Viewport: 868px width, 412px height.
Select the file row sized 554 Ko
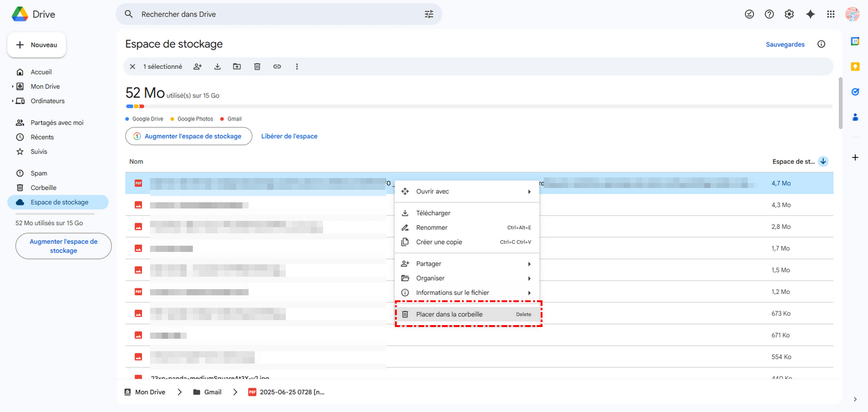479,357
